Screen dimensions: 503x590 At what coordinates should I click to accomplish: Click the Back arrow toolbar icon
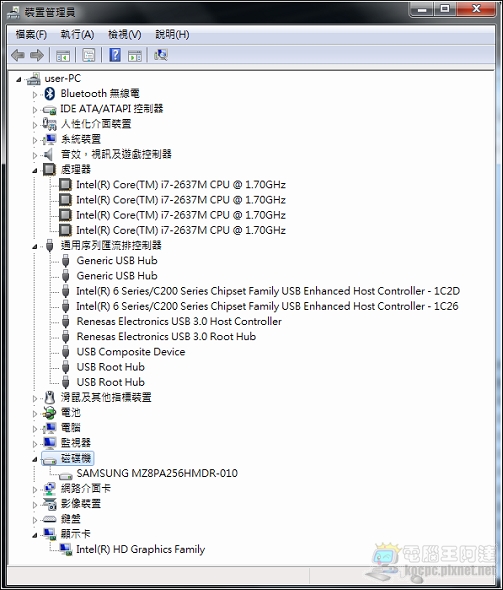coord(18,55)
